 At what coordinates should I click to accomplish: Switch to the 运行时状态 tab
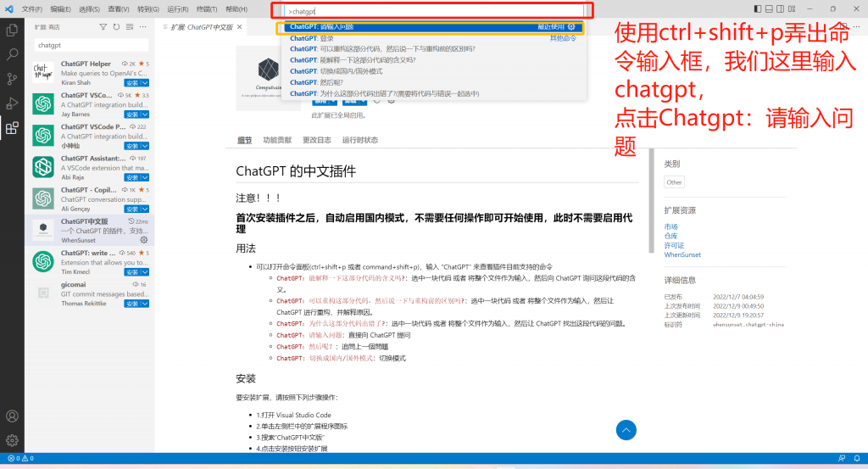point(359,140)
